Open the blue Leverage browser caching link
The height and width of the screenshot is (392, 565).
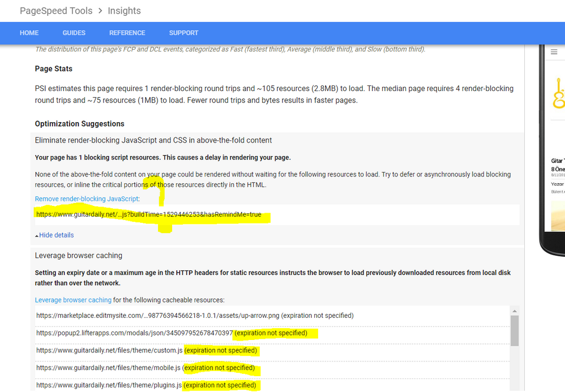tap(73, 300)
